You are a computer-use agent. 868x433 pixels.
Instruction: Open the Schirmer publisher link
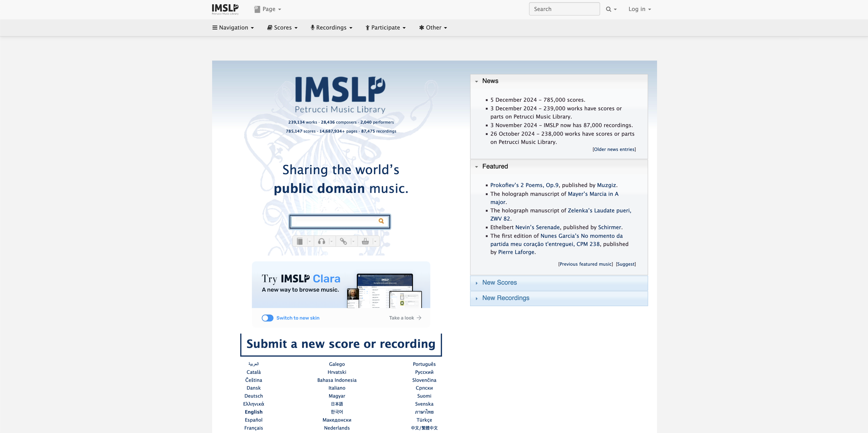click(x=610, y=227)
